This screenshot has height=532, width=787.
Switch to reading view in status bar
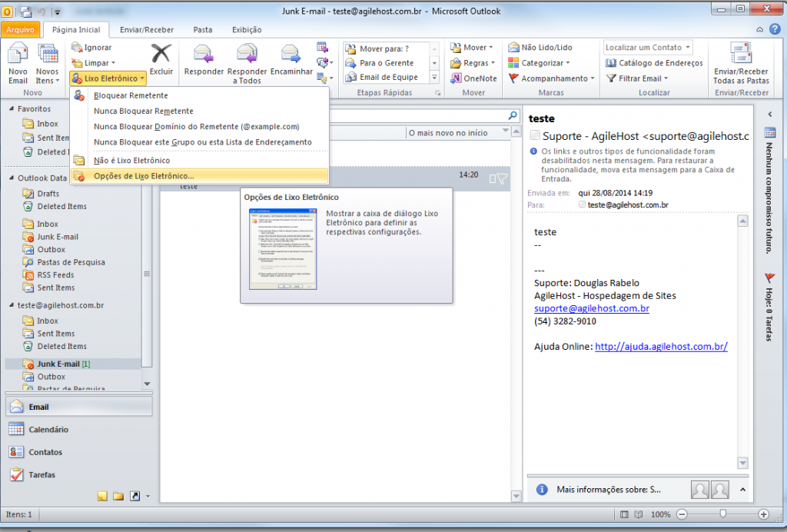pos(639,514)
